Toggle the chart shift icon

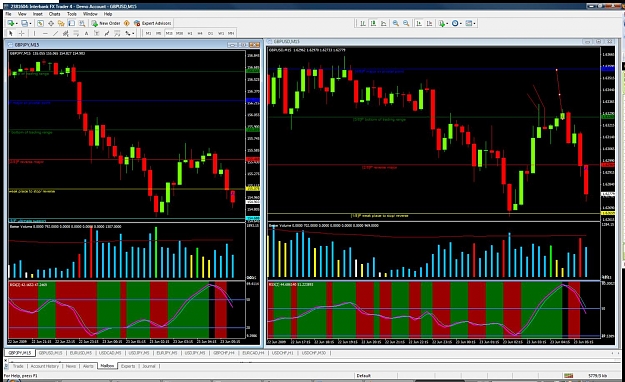coord(429,23)
